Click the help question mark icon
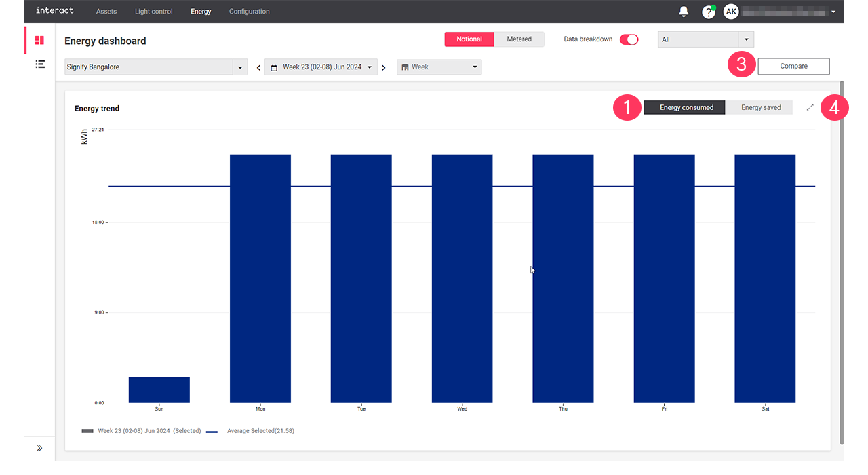Screen dimensions: 868x475 [708, 12]
